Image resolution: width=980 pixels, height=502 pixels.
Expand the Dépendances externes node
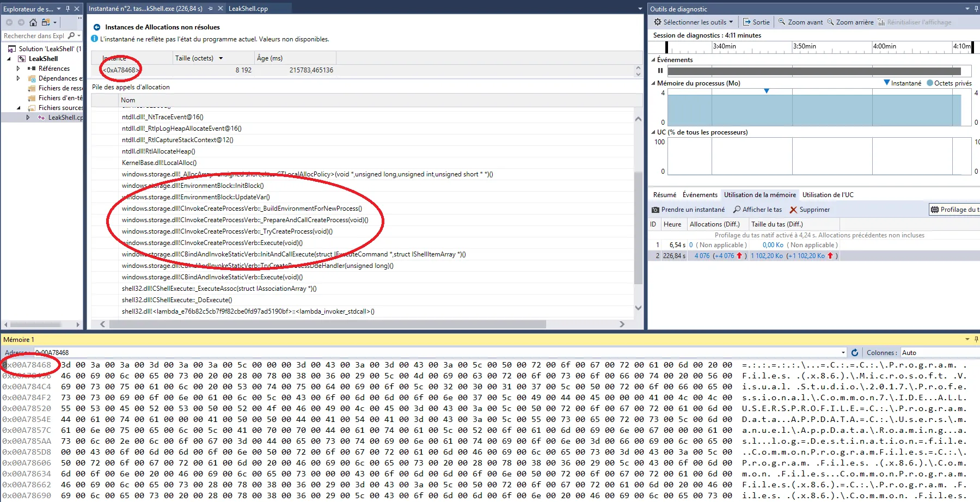click(x=19, y=78)
